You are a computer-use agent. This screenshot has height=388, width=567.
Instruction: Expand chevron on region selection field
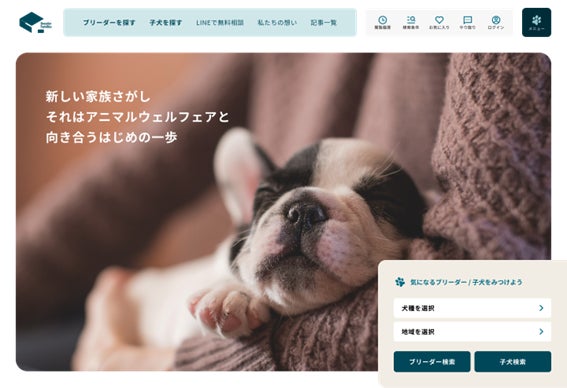point(541,332)
